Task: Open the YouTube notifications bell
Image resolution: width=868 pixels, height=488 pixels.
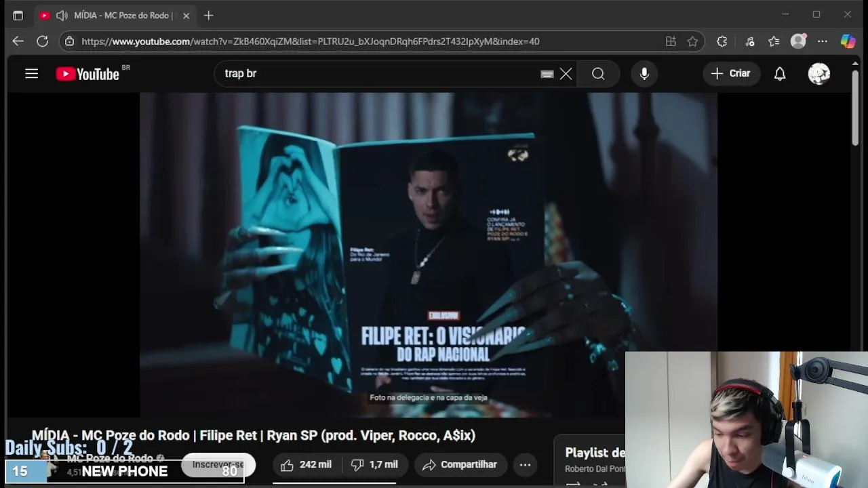Action: click(780, 73)
